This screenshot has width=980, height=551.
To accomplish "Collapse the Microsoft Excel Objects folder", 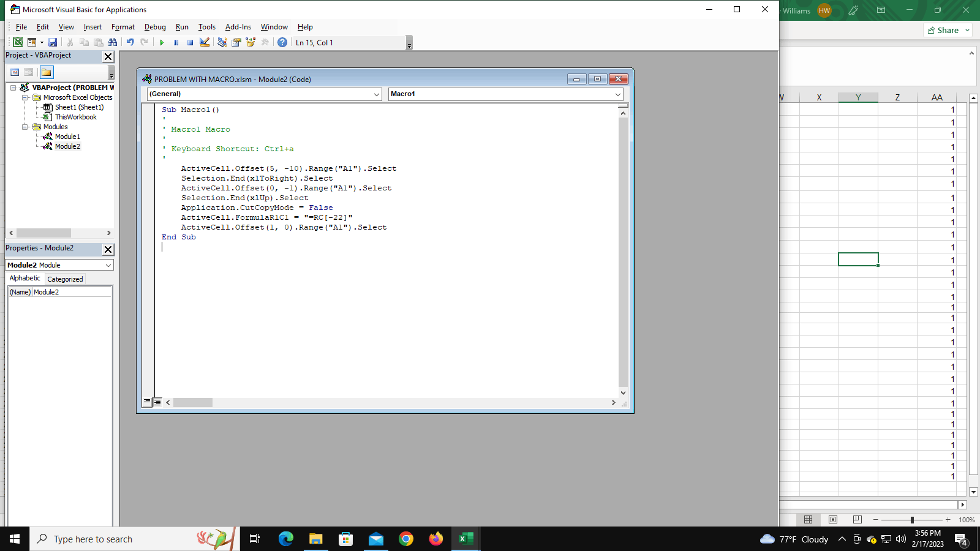I will (x=25, y=97).
